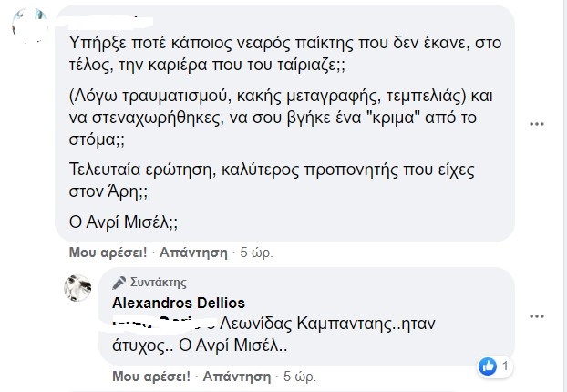Click the reply text mentioning Λεωνίδας Καμπανταης

click(x=273, y=335)
